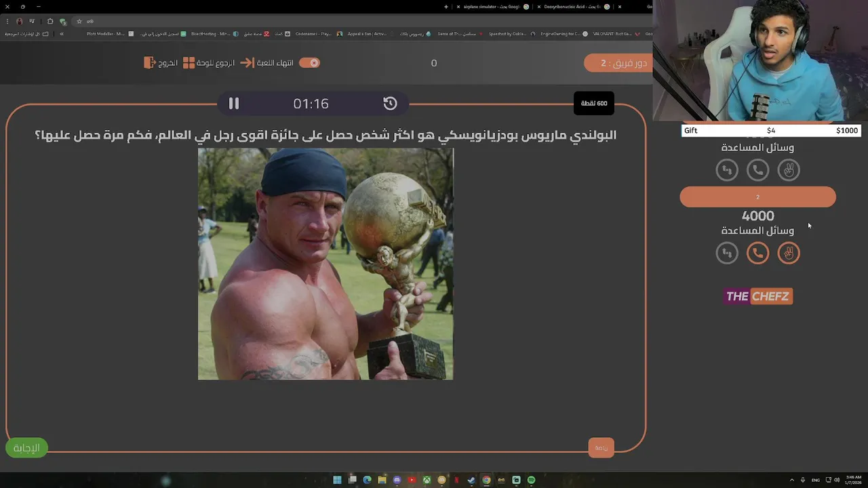
Task: Bookmark this page with the star icon
Action: [79, 21]
